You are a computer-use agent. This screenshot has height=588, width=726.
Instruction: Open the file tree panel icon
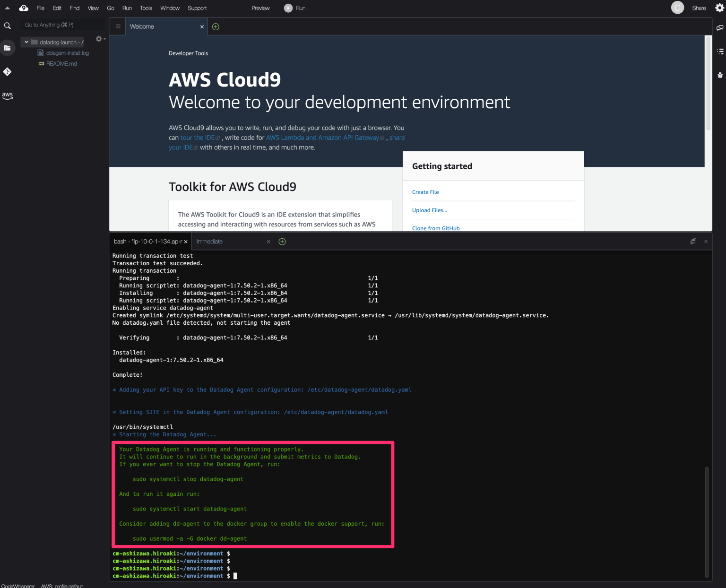8,48
